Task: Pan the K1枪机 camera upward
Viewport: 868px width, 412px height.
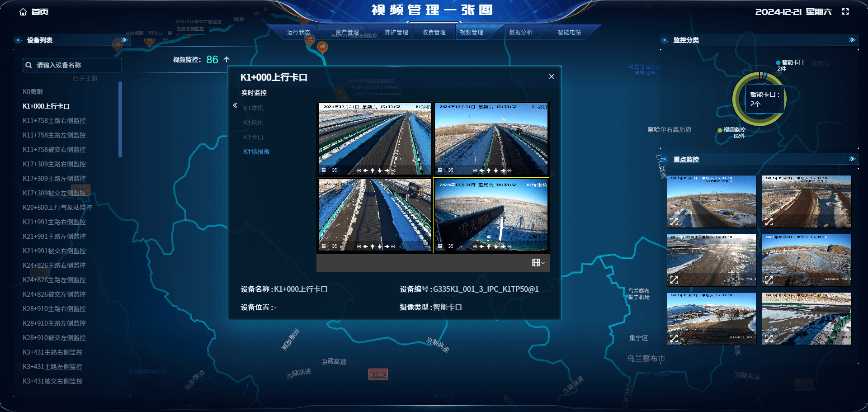Action: [489, 170]
